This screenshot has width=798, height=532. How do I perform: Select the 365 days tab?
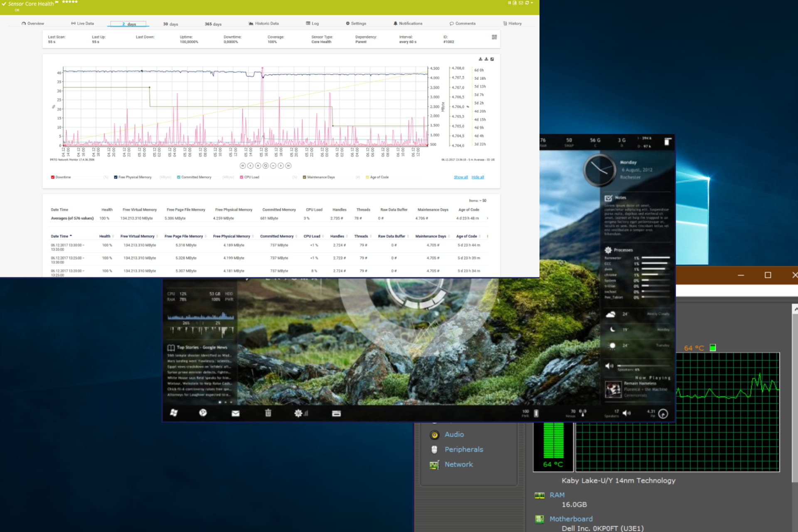pyautogui.click(x=213, y=24)
